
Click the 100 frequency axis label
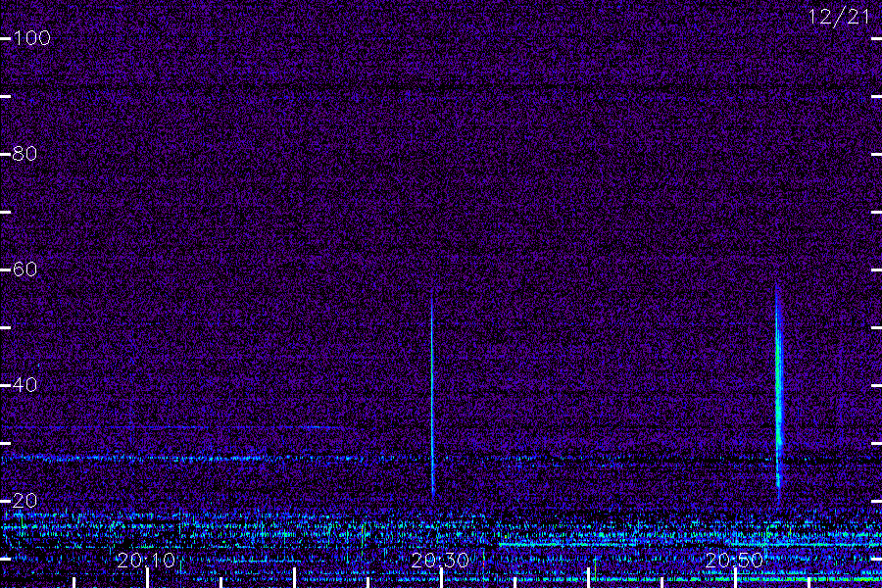click(x=31, y=38)
